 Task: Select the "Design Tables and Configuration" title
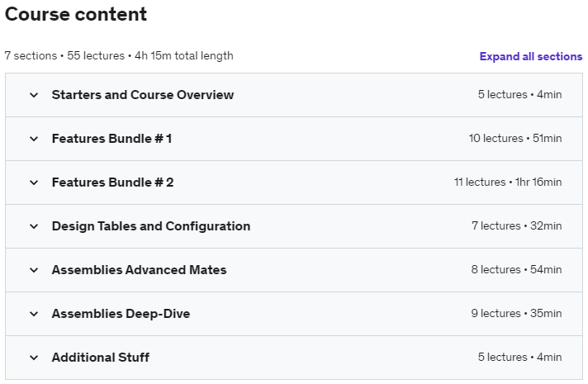pos(150,226)
